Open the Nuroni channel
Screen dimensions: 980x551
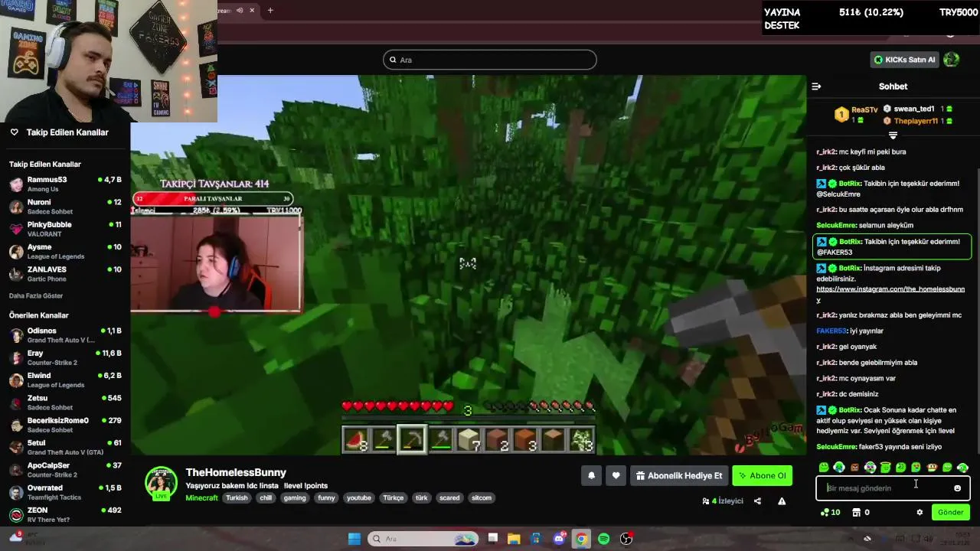[65, 207]
